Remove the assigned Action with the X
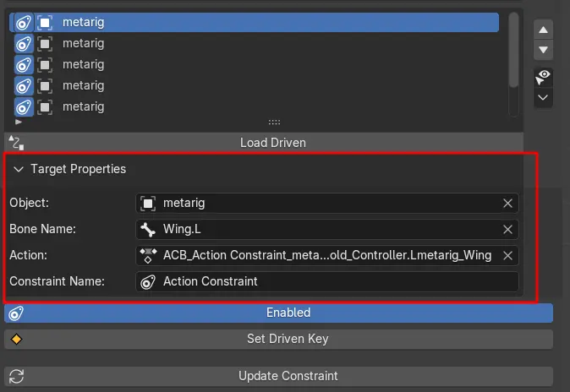 coord(507,256)
